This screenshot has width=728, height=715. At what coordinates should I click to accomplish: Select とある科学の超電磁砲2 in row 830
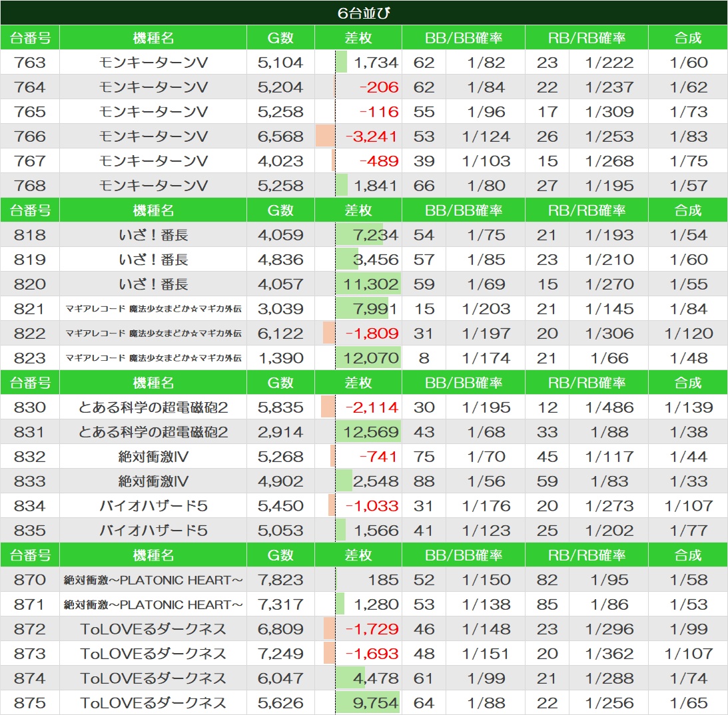click(x=153, y=407)
